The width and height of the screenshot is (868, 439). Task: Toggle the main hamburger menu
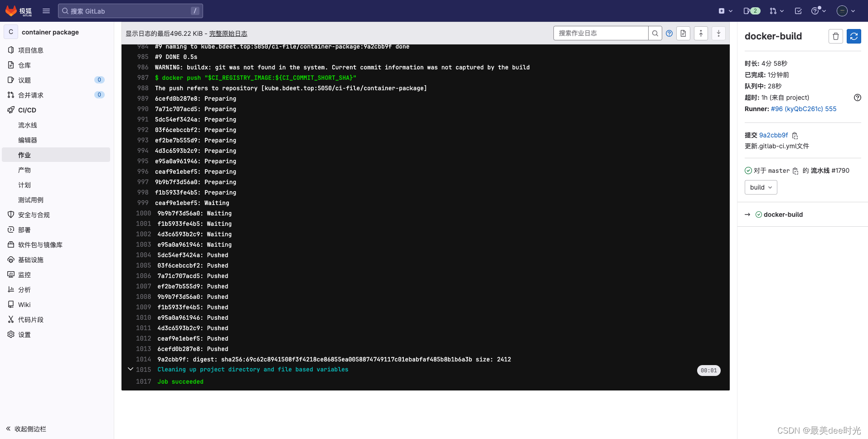click(x=46, y=11)
